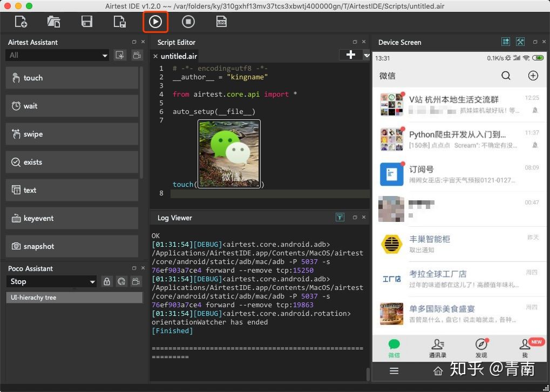The height and width of the screenshot is (392, 550).
Task: Open an existing script folder from the toolbar
Action: click(x=53, y=22)
